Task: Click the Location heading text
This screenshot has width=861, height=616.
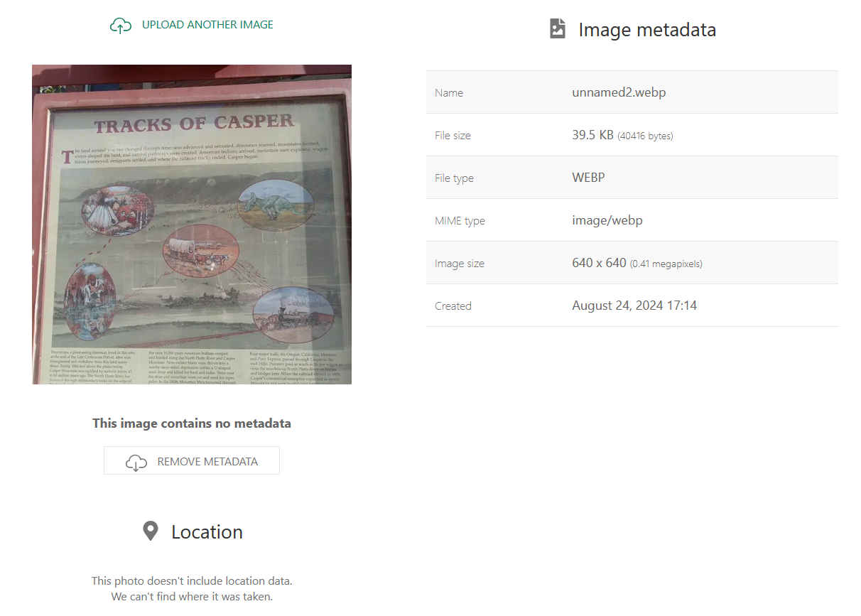Action: pos(207,532)
